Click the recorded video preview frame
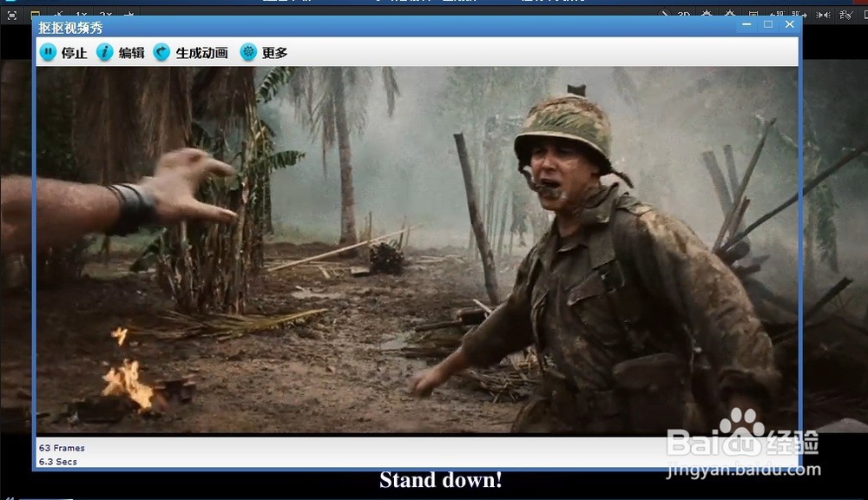 pyautogui.click(x=418, y=250)
